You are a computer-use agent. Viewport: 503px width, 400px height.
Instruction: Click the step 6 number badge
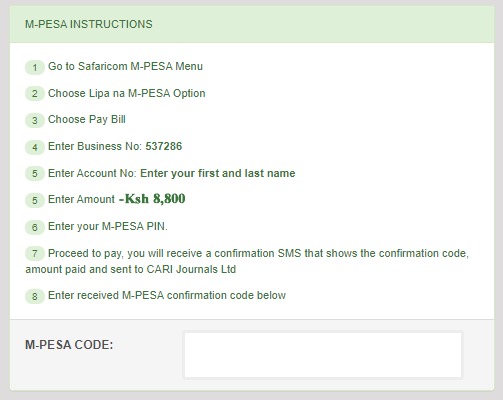point(35,227)
